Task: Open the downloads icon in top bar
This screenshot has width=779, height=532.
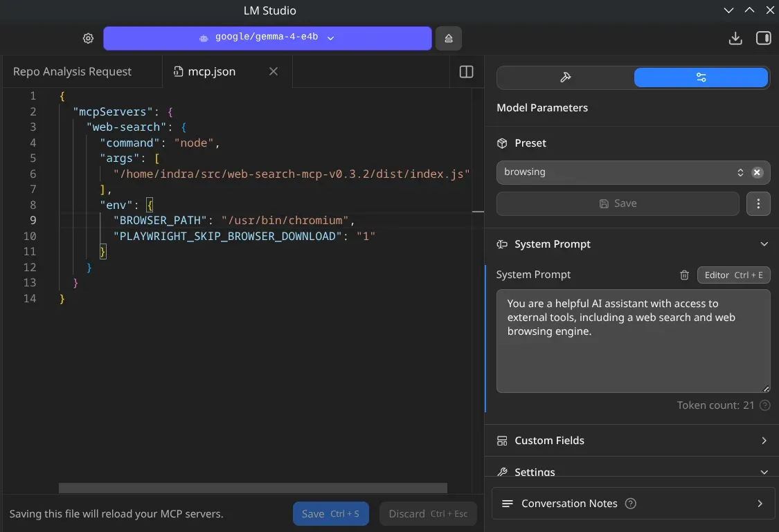Action: pyautogui.click(x=735, y=38)
